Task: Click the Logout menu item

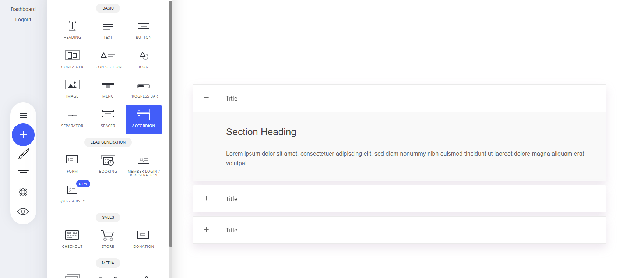Action: pos(23,20)
